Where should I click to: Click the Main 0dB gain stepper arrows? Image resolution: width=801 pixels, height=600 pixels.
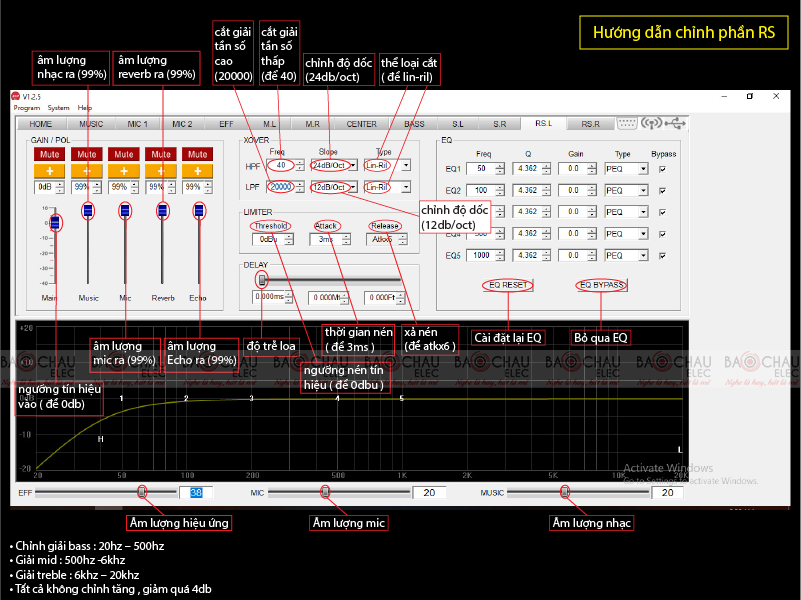60,187
